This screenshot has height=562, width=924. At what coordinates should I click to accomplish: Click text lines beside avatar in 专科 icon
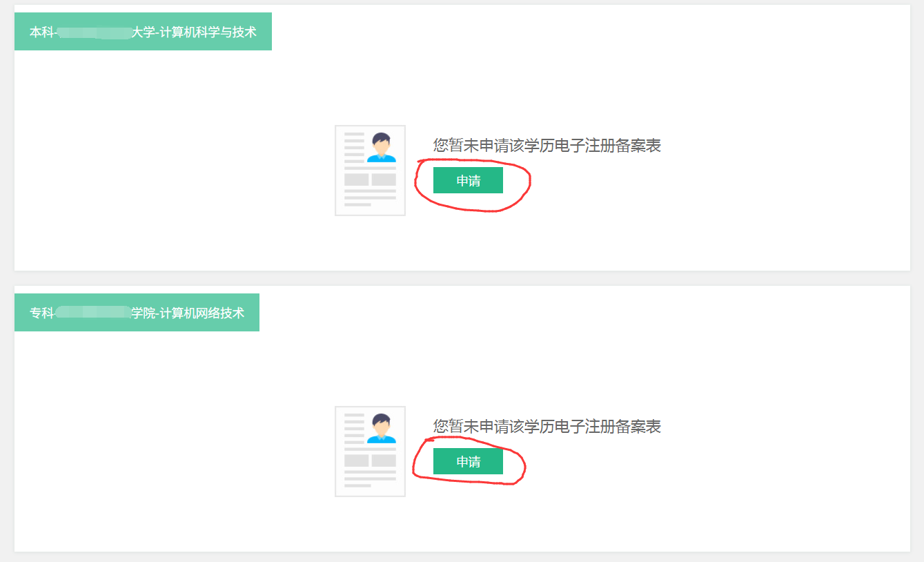[354, 428]
